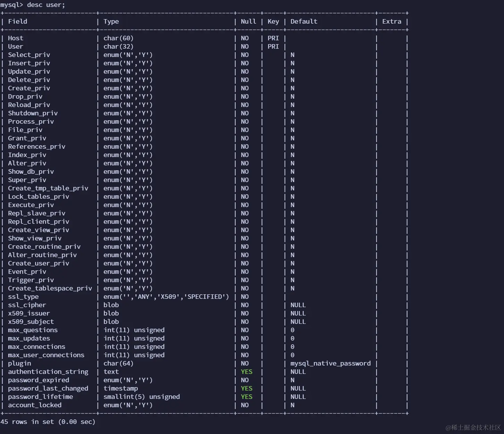Image resolution: width=504 pixels, height=434 pixels.
Task: Select the 'User' field name
Action: coord(16,47)
